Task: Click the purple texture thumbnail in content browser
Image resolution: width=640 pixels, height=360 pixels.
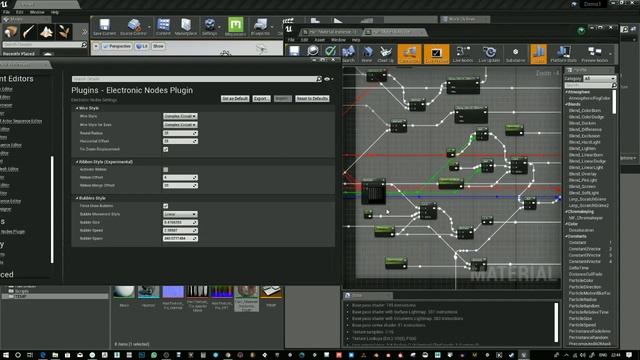Action: coord(173,292)
